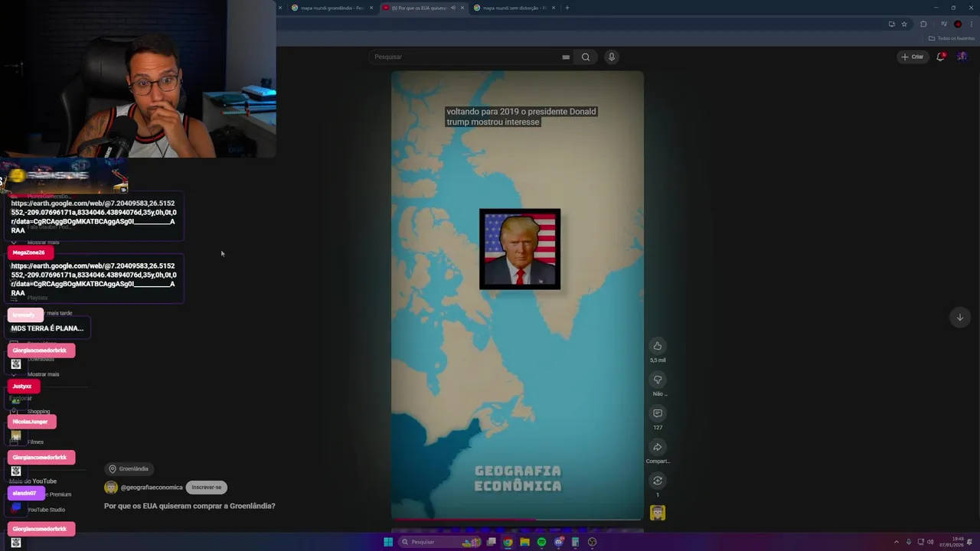
Task: Switch to the 'mapa mundi sem distorção' tab
Action: tap(513, 8)
